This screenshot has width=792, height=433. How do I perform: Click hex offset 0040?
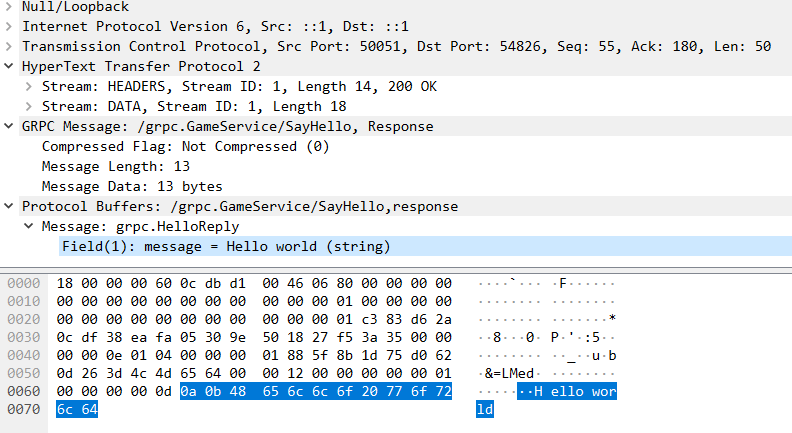pos(24,356)
